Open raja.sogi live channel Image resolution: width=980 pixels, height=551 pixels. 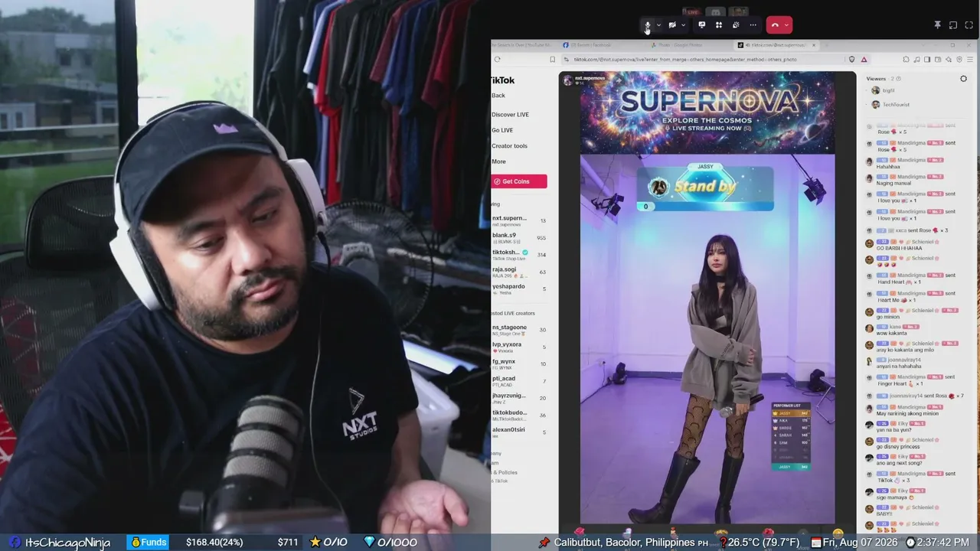[519, 272]
